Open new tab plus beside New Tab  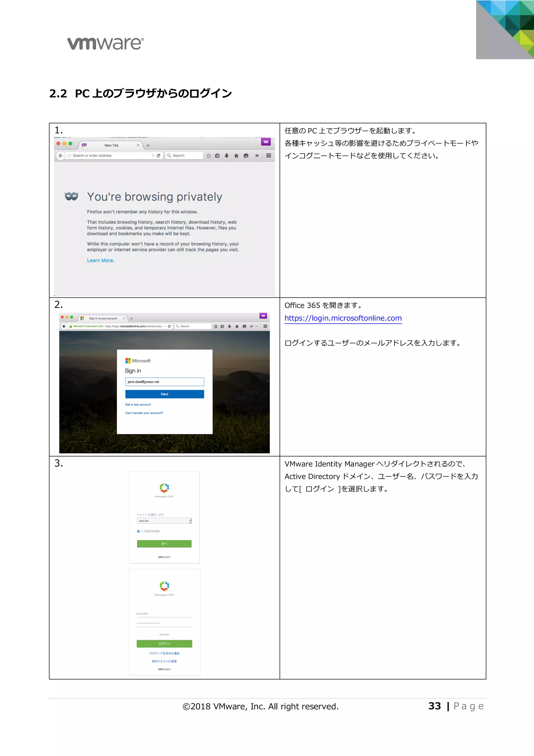[x=148, y=145]
